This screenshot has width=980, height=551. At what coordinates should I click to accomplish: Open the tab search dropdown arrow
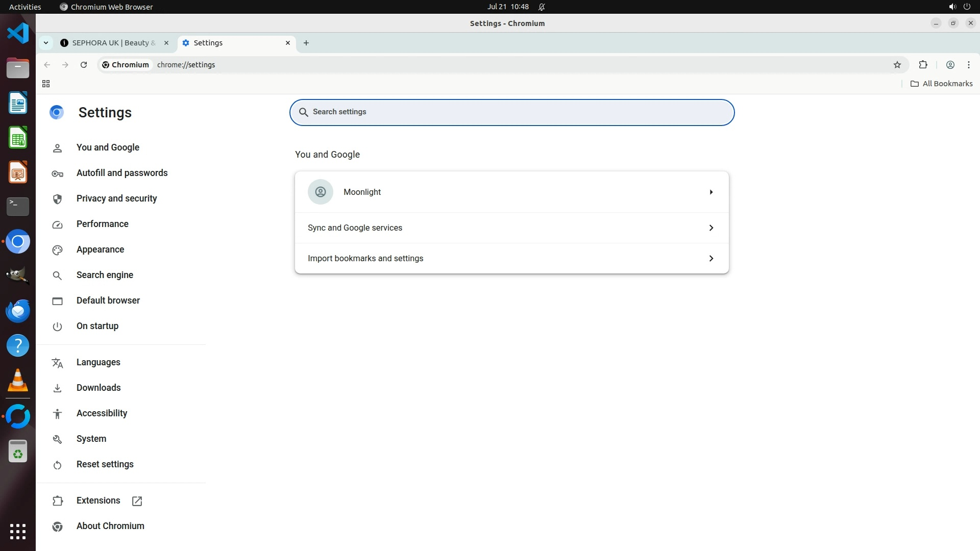coord(46,43)
